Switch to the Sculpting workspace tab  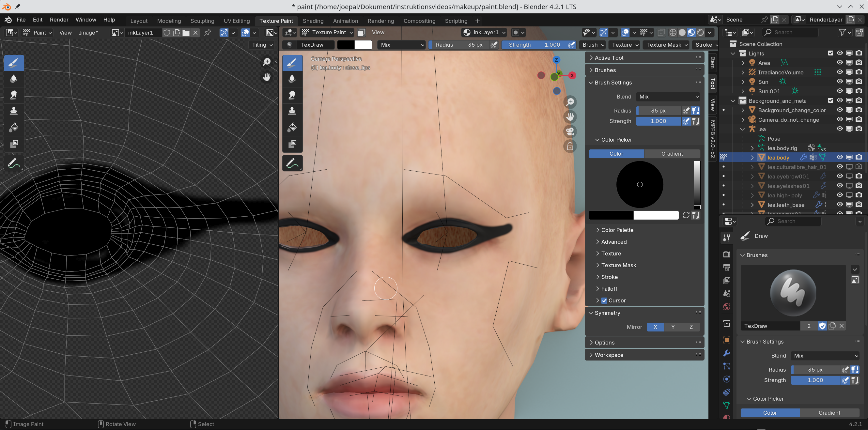[202, 21]
